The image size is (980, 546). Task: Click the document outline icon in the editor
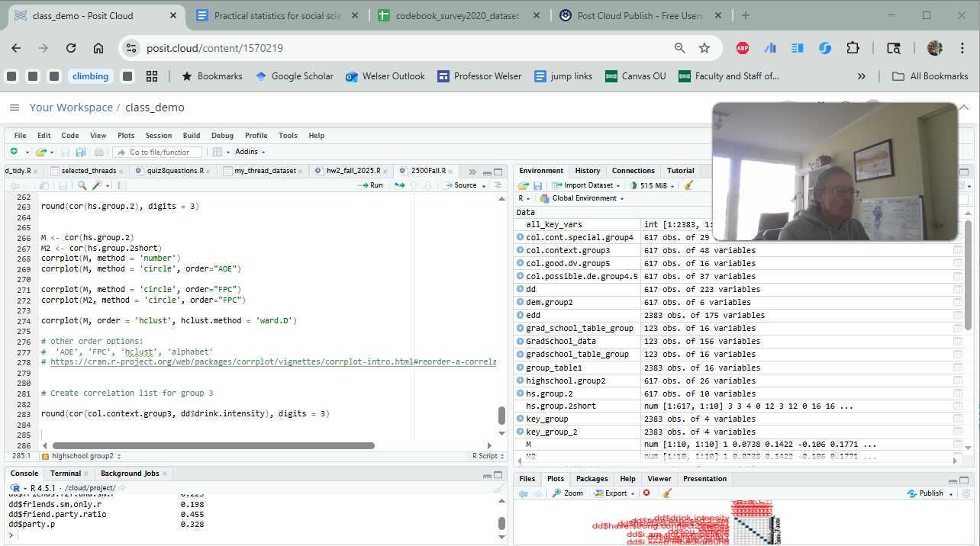coord(498,185)
